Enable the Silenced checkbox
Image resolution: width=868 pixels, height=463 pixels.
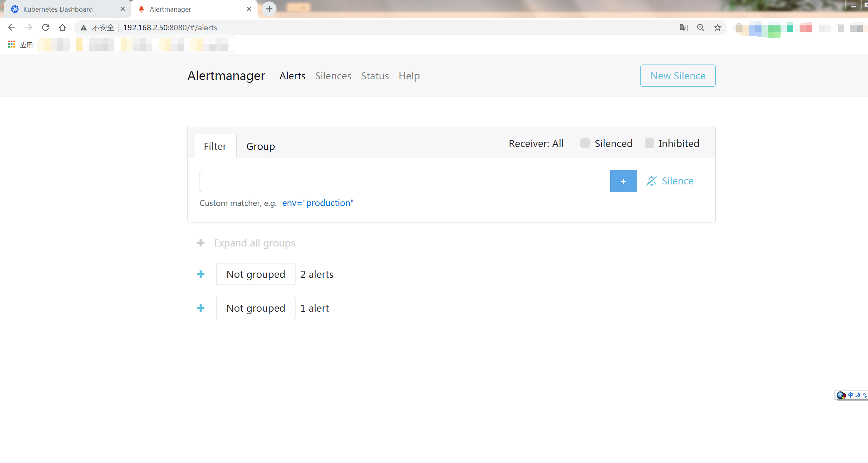585,143
